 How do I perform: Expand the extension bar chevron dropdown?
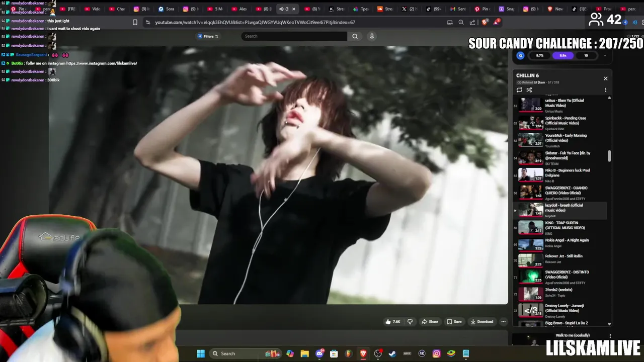[605, 56]
